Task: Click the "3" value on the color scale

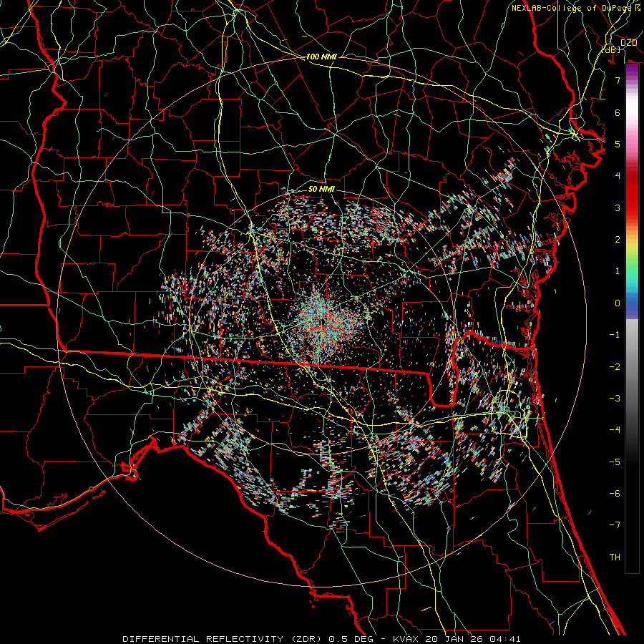Action: pos(618,208)
